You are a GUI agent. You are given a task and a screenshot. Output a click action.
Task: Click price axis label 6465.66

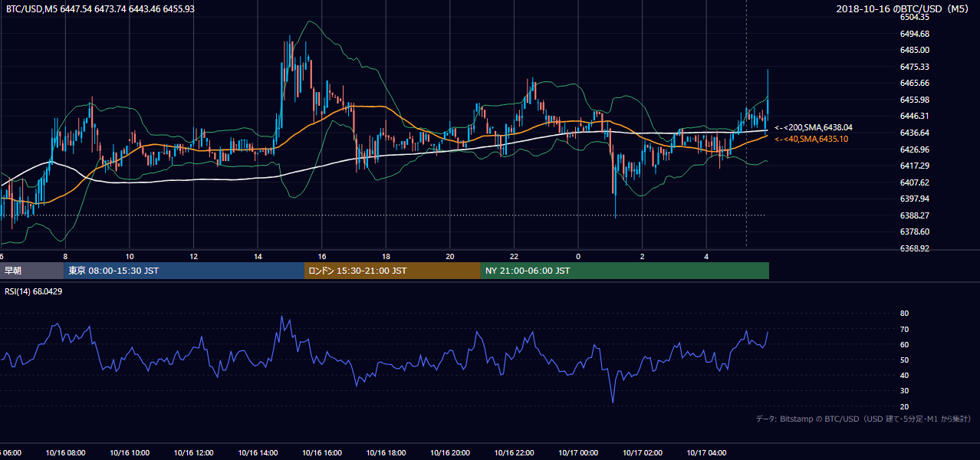914,83
